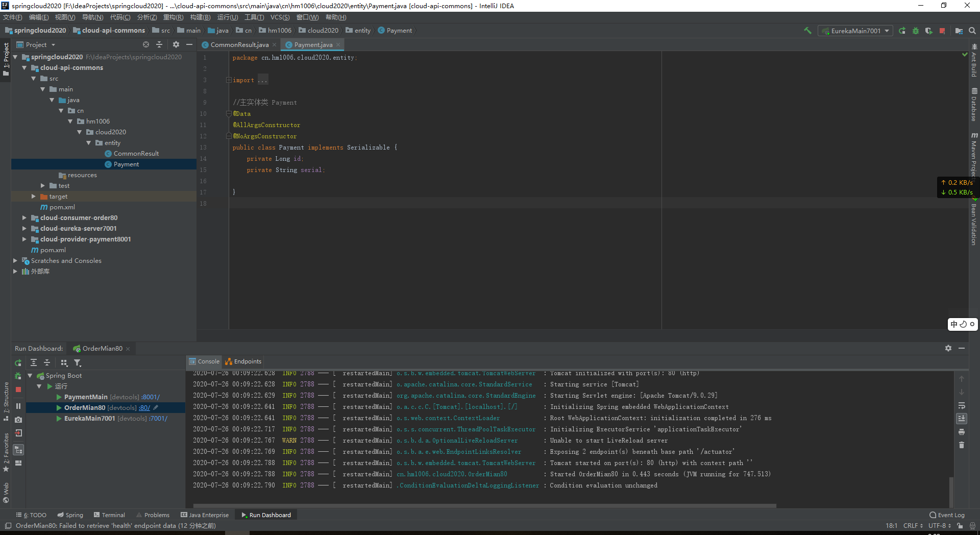The image size is (980, 535).
Task: Expand the collapsed import block in editor
Action: [229, 80]
